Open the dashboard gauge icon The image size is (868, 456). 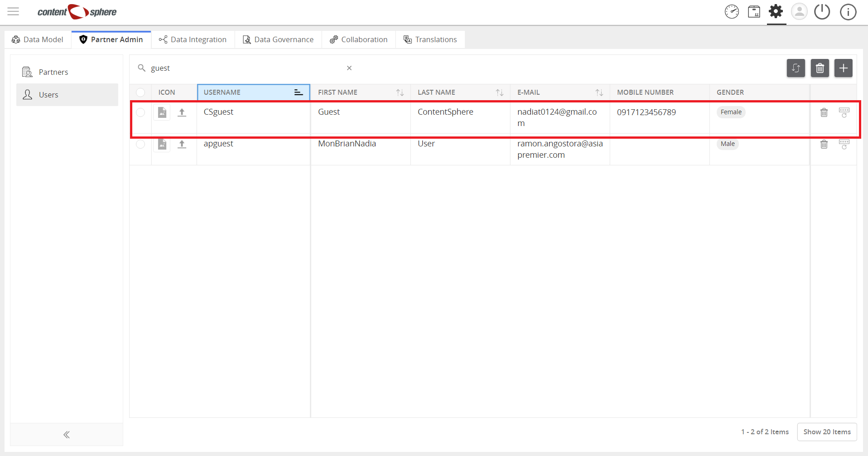click(732, 12)
